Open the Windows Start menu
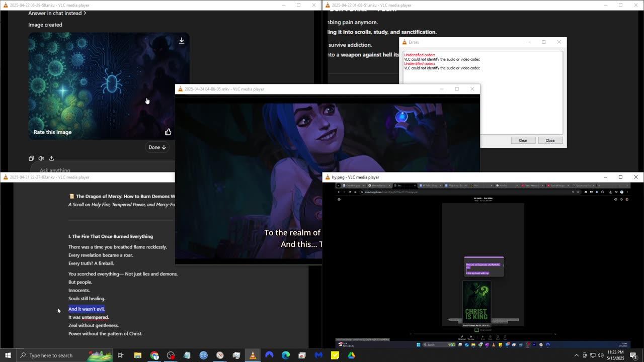 8,355
